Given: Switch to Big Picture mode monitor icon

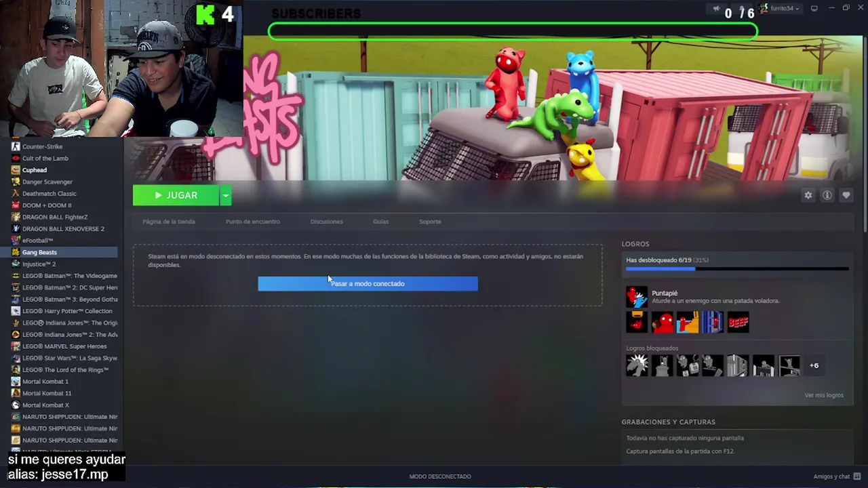Looking at the screenshot, I should click(814, 9).
